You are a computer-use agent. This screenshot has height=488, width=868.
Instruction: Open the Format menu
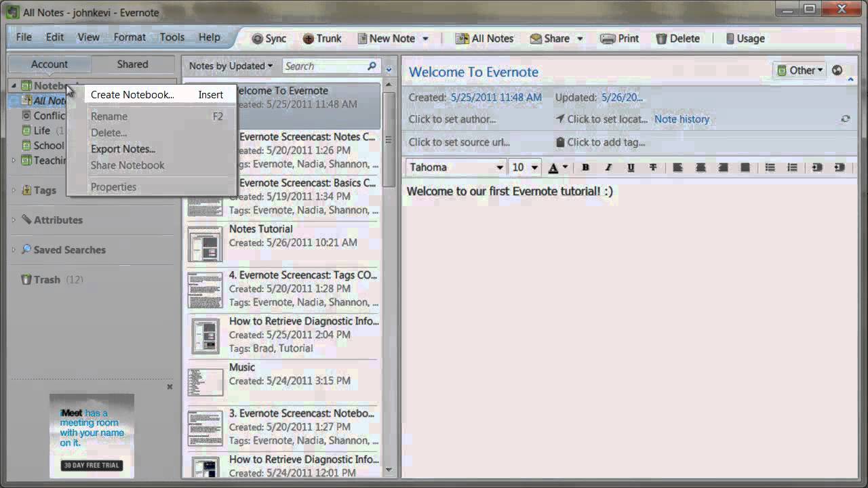tap(130, 37)
